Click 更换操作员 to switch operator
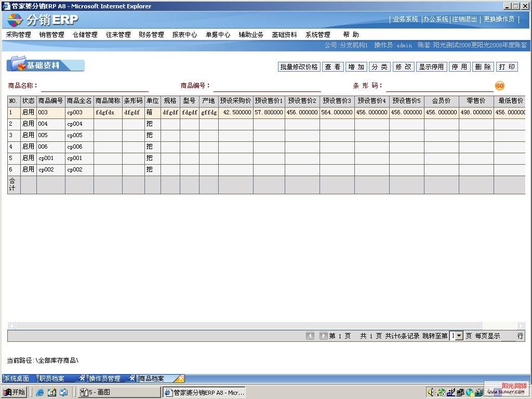This screenshot has width=532, height=399. point(499,18)
